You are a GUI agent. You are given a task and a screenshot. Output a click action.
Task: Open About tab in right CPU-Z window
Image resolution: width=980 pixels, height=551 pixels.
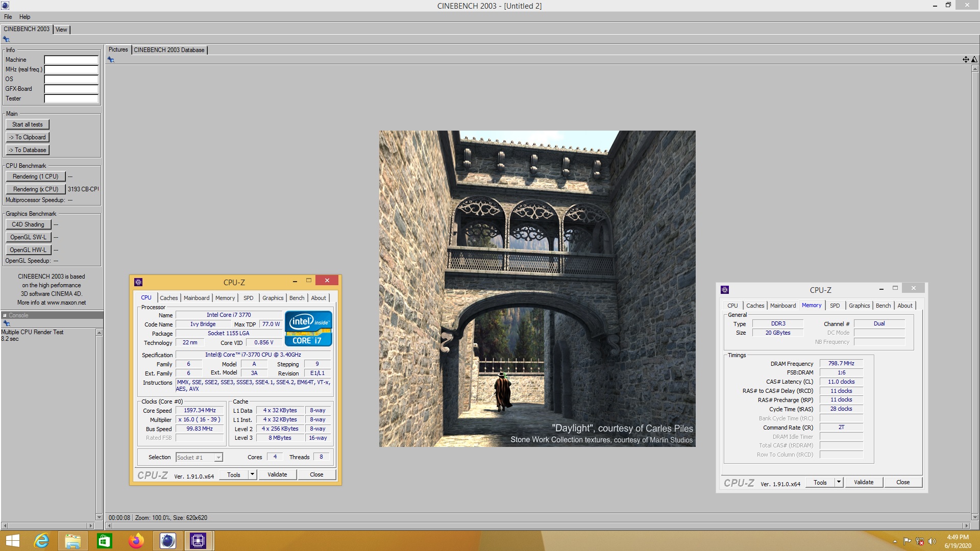coord(905,306)
